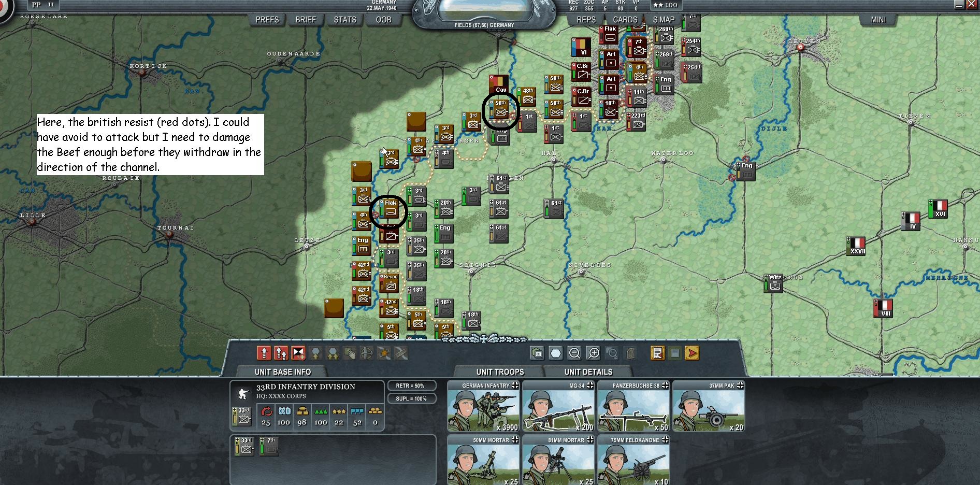The image size is (980, 485).
Task: Click the greyed hand action icon
Action: (350, 353)
